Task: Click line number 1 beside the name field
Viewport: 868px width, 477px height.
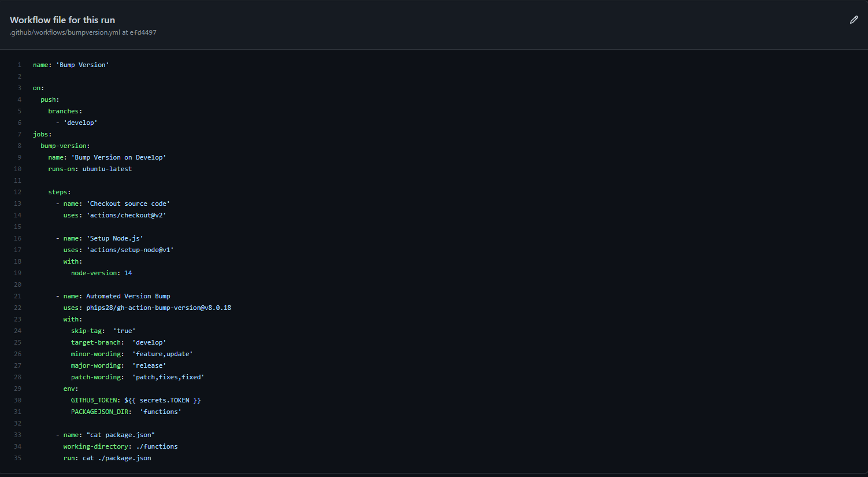Action: click(18, 64)
